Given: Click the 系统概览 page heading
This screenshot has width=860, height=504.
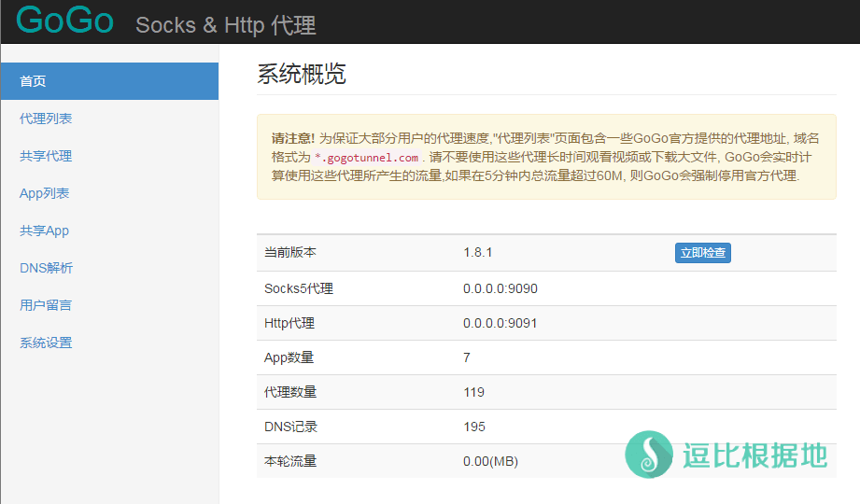Looking at the screenshot, I should tap(302, 75).
